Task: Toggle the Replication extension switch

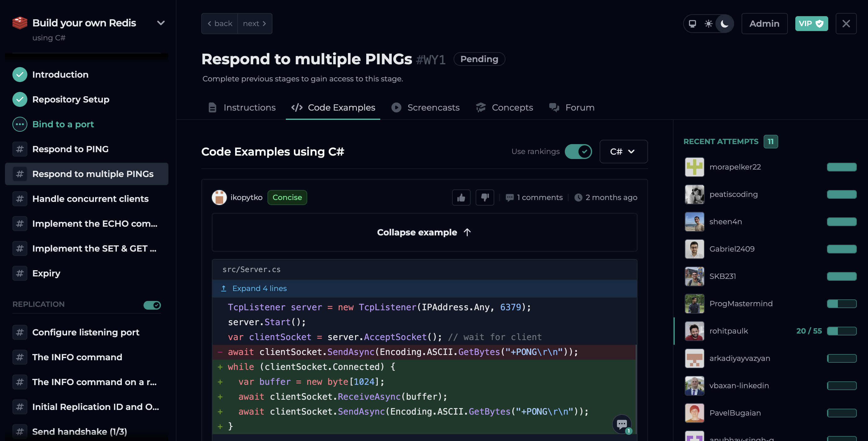Action: tap(152, 305)
